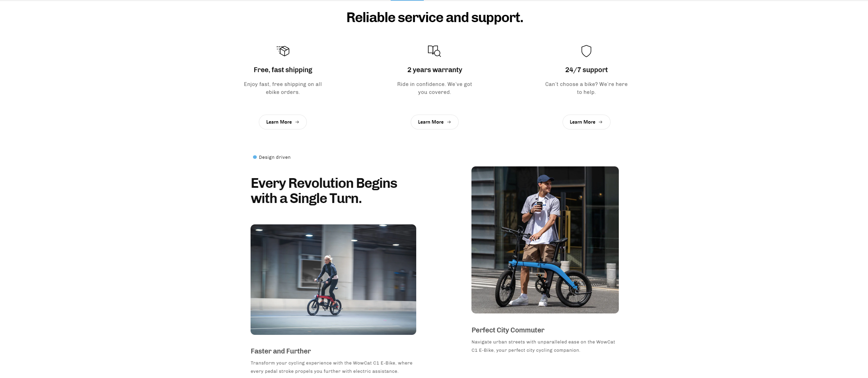Image resolution: width=868 pixels, height=378 pixels.
Task: Open Learn More under 24/7 support
Action: point(586,122)
